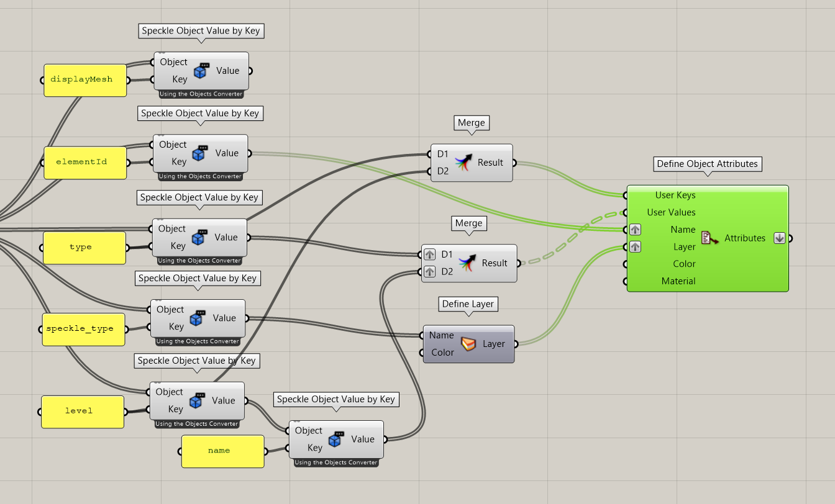Click the graft arrow icon beside the Name input

pyautogui.click(x=635, y=230)
